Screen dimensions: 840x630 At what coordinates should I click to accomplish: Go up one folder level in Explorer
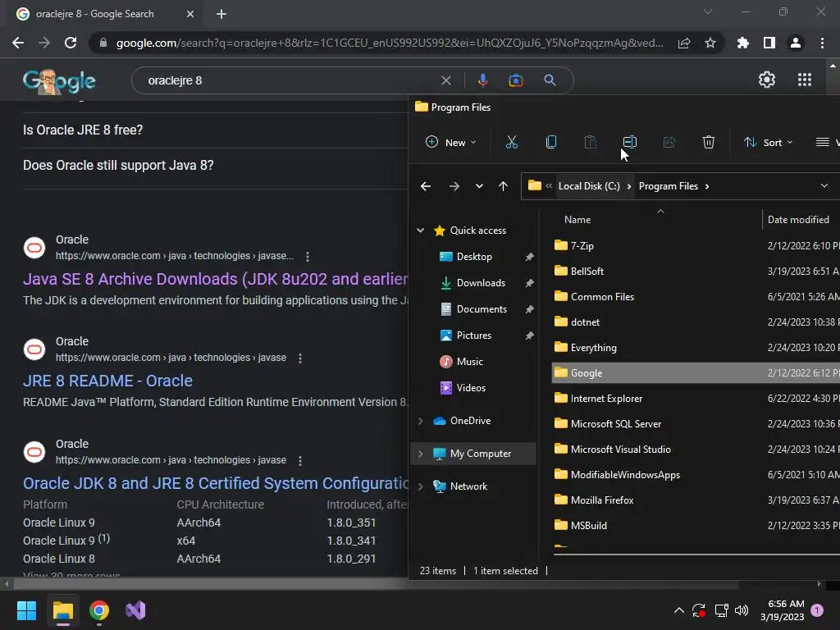point(503,186)
